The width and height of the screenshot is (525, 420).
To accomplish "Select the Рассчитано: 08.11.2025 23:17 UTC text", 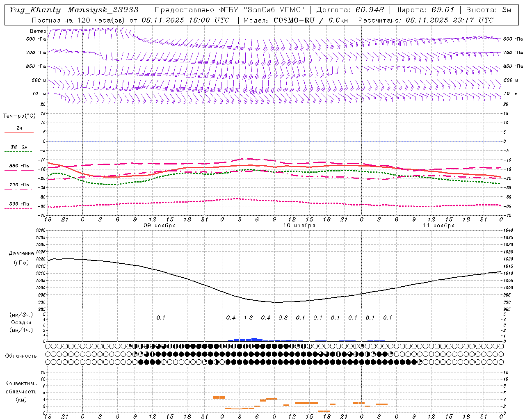I will (x=426, y=20).
